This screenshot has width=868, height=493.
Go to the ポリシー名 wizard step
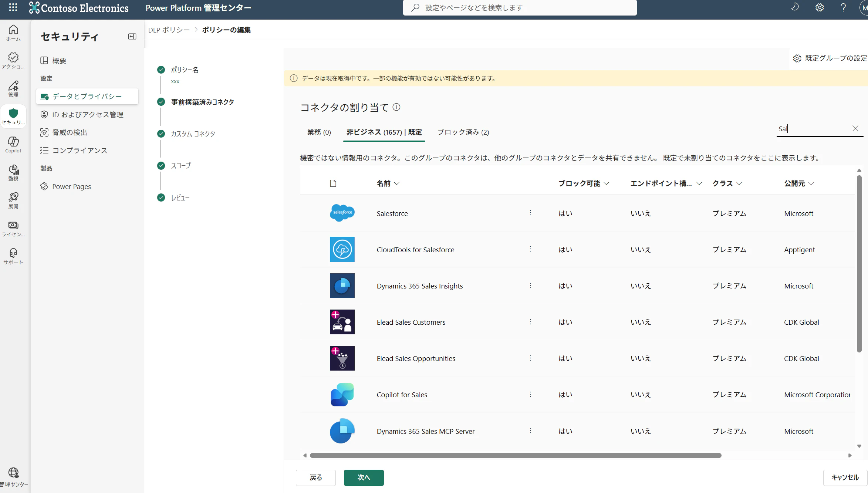[185, 70]
